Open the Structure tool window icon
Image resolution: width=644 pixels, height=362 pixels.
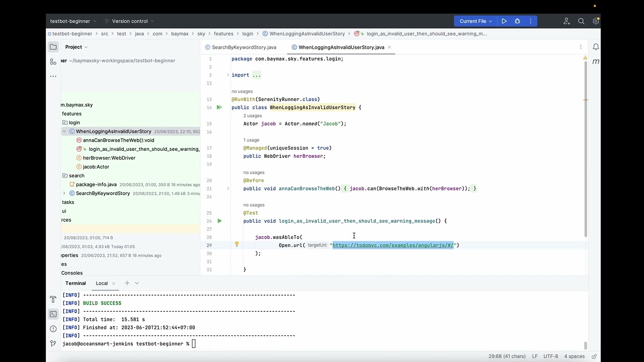pyautogui.click(x=53, y=61)
